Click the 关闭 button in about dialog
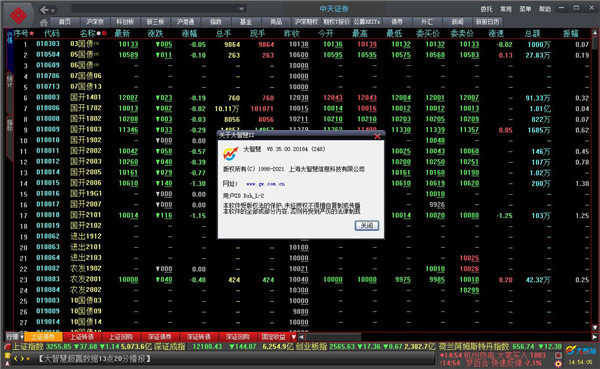600x369 pixels. [367, 225]
